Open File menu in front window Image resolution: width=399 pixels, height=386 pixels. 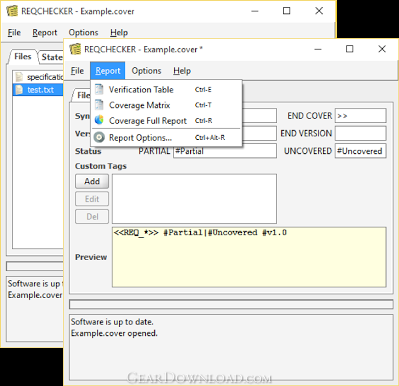[x=77, y=71]
